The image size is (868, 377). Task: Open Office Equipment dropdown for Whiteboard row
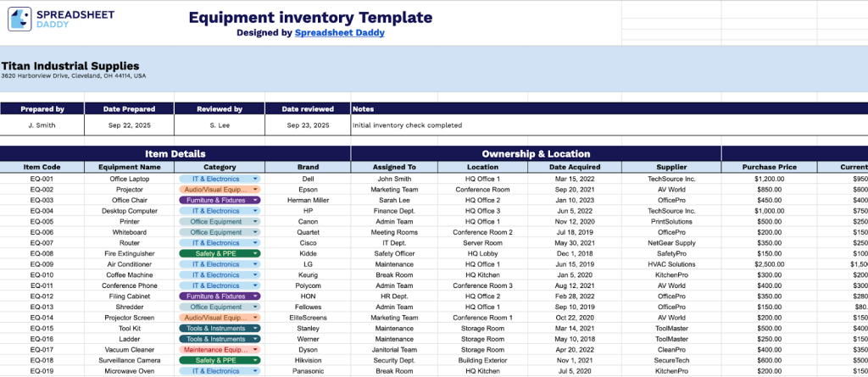coord(255,232)
